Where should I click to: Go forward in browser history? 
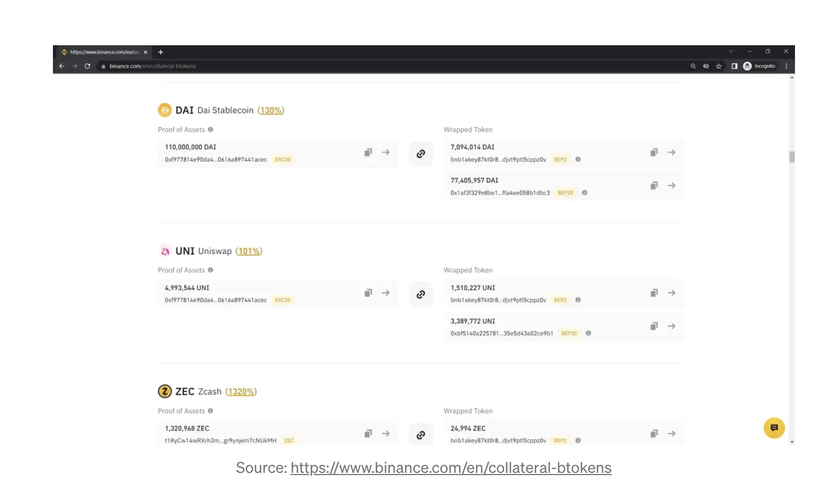coord(75,67)
